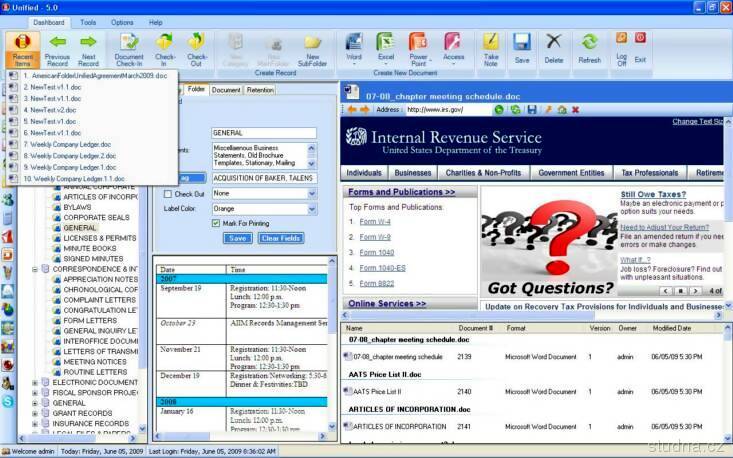This screenshot has width=733, height=458.
Task: Click the green go button beside address
Action: (x=499, y=110)
